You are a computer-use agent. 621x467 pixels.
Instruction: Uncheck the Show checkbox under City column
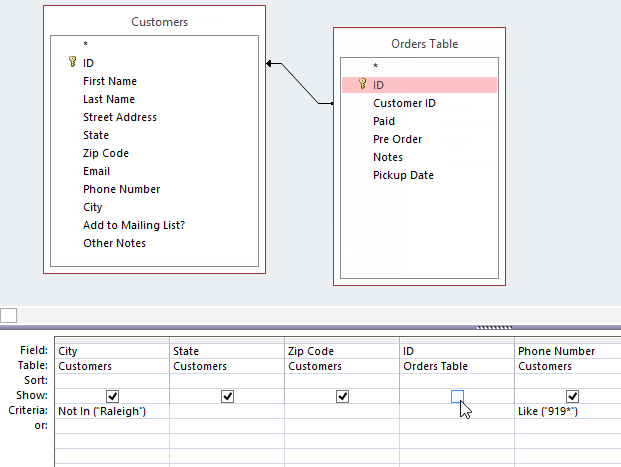coord(113,396)
